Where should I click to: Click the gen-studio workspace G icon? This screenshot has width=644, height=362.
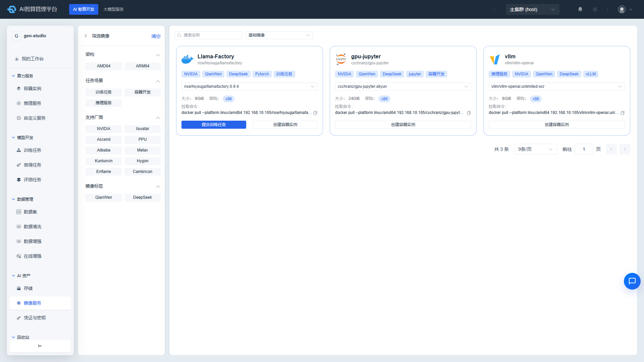tap(16, 36)
